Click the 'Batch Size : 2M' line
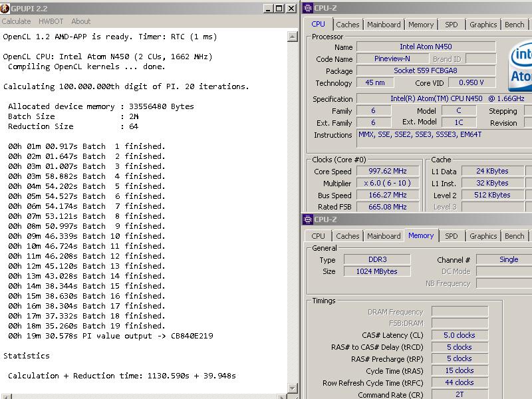 click(73, 116)
